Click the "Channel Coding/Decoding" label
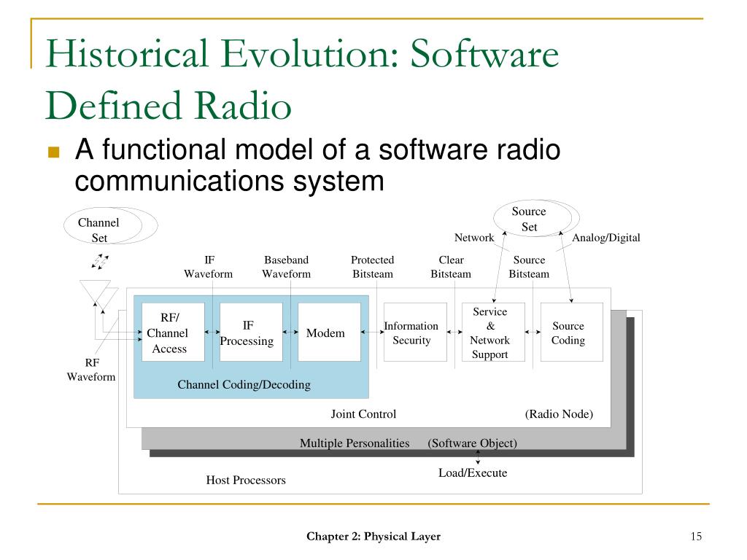Image resolution: width=747 pixels, height=560 pixels. tap(244, 384)
